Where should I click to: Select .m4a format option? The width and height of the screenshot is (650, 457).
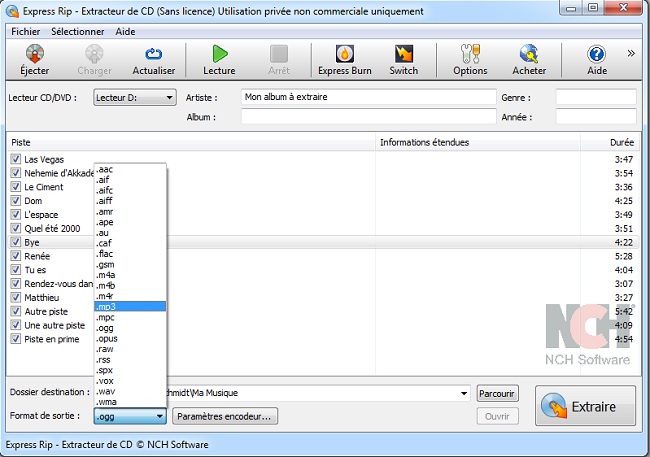click(130, 275)
